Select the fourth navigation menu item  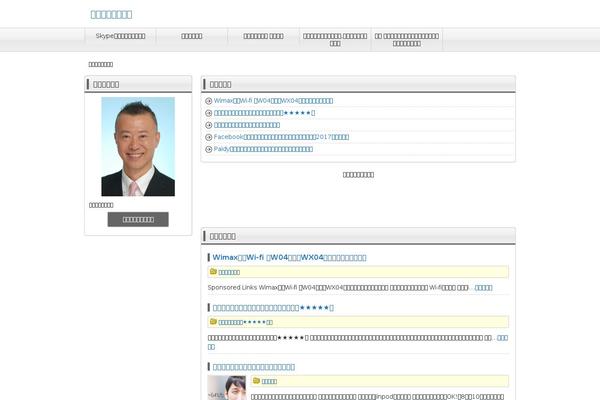pyautogui.click(x=335, y=39)
